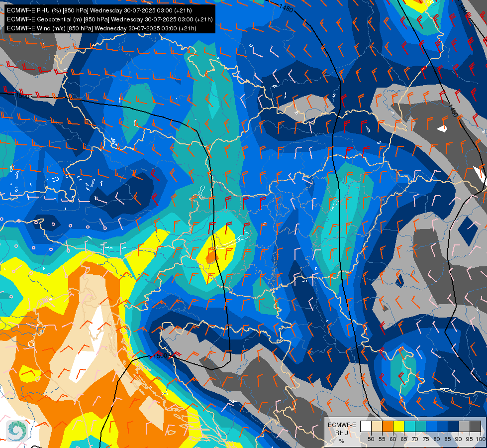Click the RHU (%) header line
487x448 pixels.
99,10
